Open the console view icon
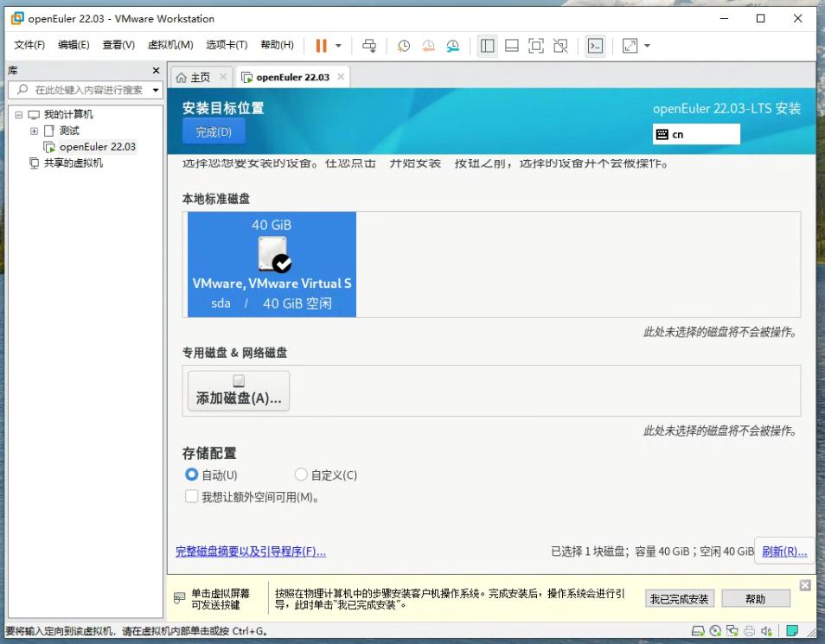Viewport: 825px width, 644px height. click(595, 46)
